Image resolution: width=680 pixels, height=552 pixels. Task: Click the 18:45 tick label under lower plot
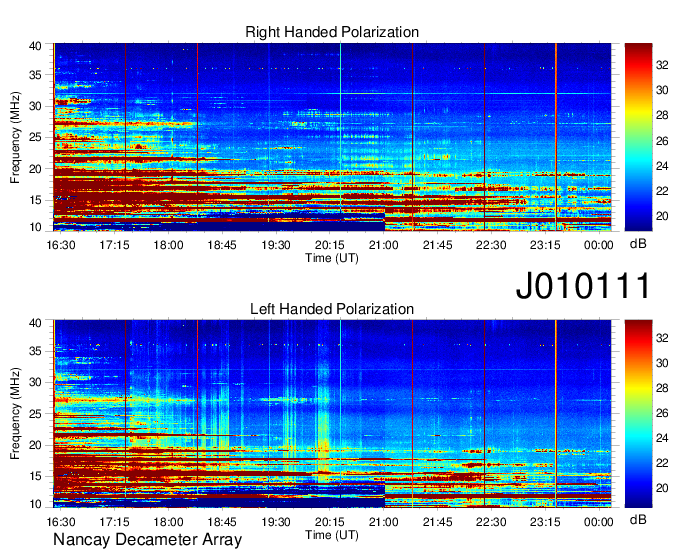tap(222, 522)
